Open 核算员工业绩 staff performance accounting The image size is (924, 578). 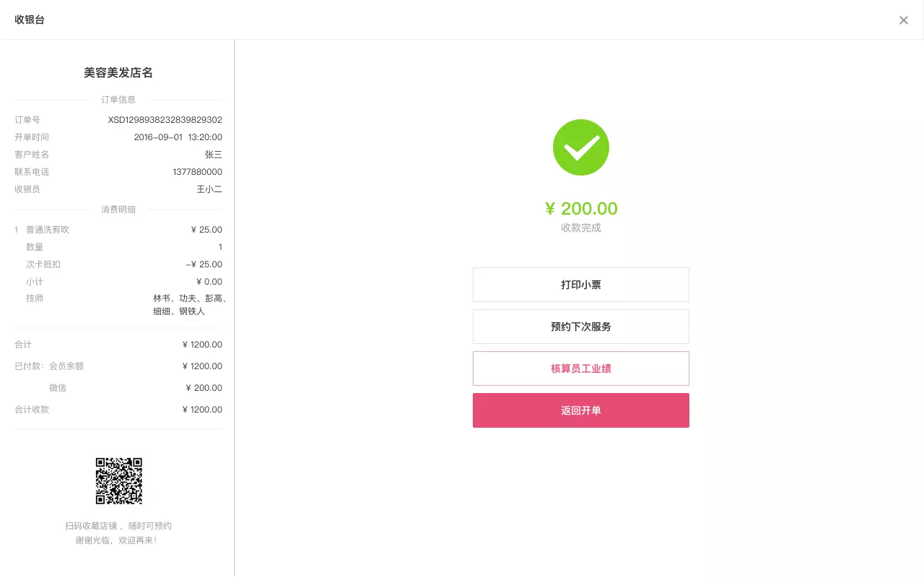[581, 368]
